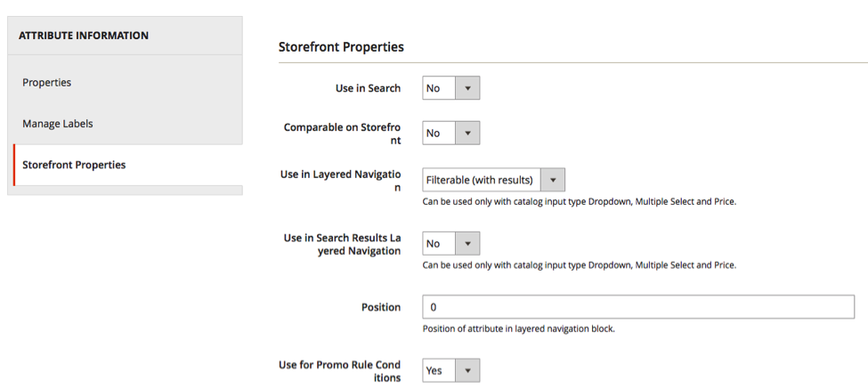Click the arrow icon for Search Results Layered Navigation
Image resolution: width=868 pixels, height=390 pixels.
(x=467, y=243)
